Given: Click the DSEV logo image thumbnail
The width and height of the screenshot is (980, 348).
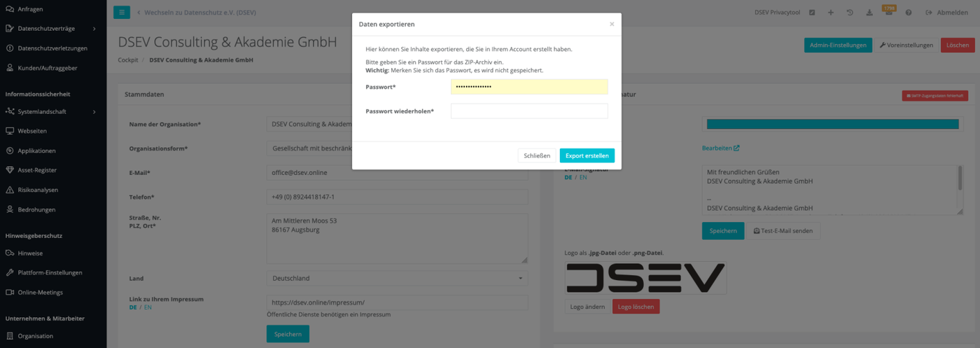Looking at the screenshot, I should click(x=645, y=278).
